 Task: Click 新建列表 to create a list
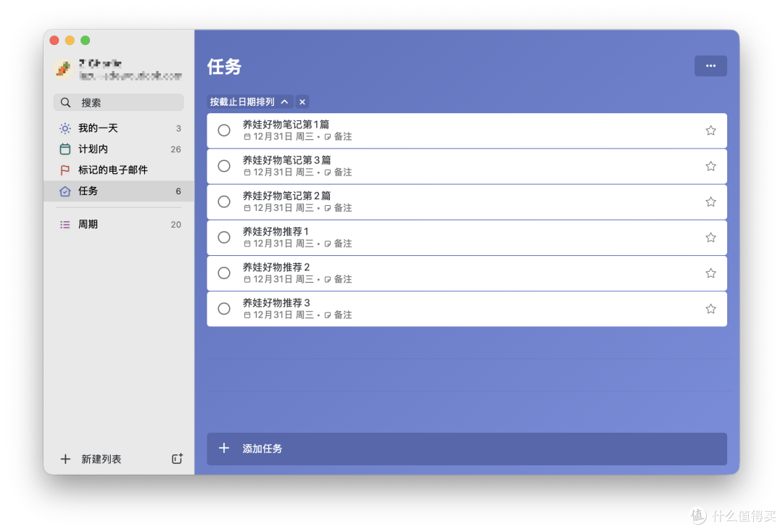101,459
